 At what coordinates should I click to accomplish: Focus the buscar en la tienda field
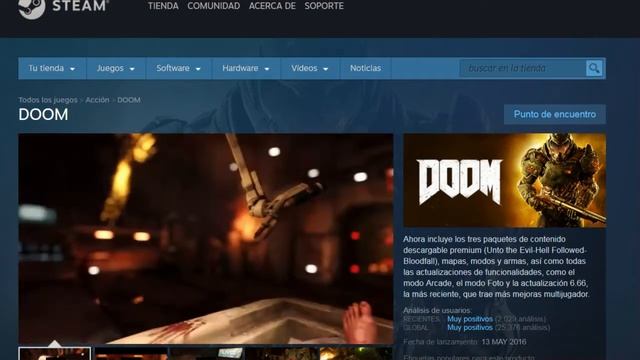click(523, 68)
